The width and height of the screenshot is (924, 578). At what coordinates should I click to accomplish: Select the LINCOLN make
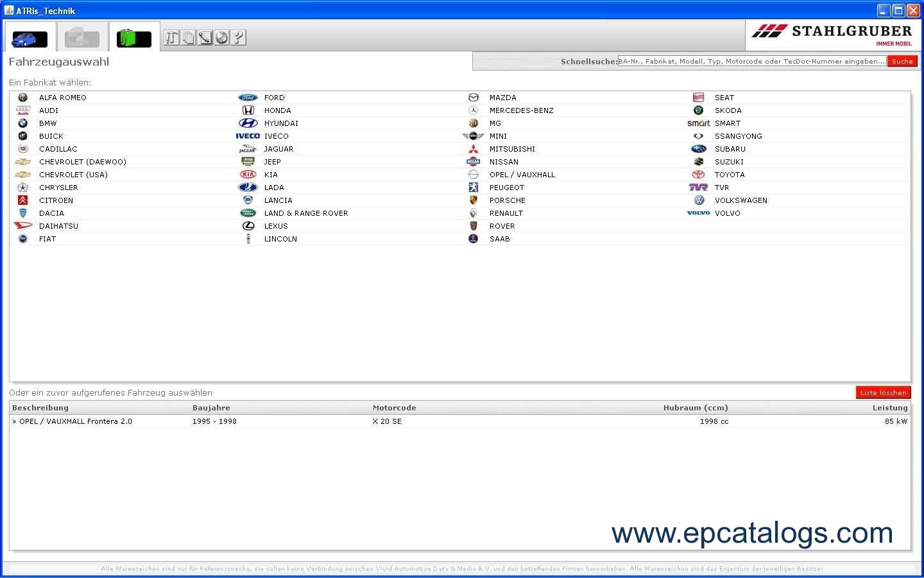[280, 239]
